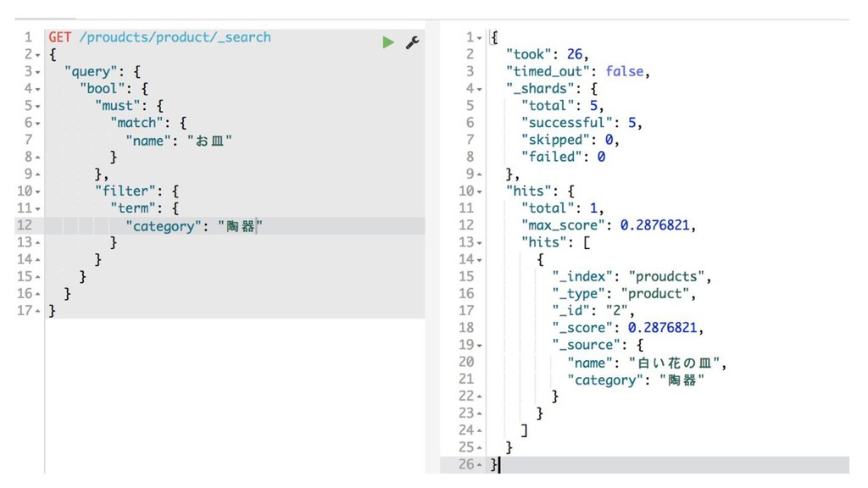Click the "total": 1 hits count line
Viewport: 868px width, 488px height.
point(563,208)
